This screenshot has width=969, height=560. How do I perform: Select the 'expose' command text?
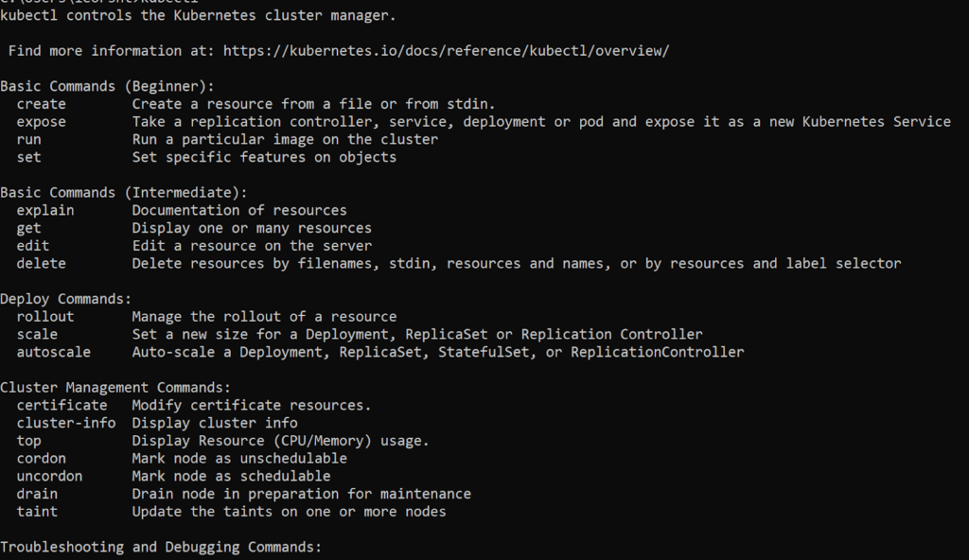pyautogui.click(x=42, y=122)
